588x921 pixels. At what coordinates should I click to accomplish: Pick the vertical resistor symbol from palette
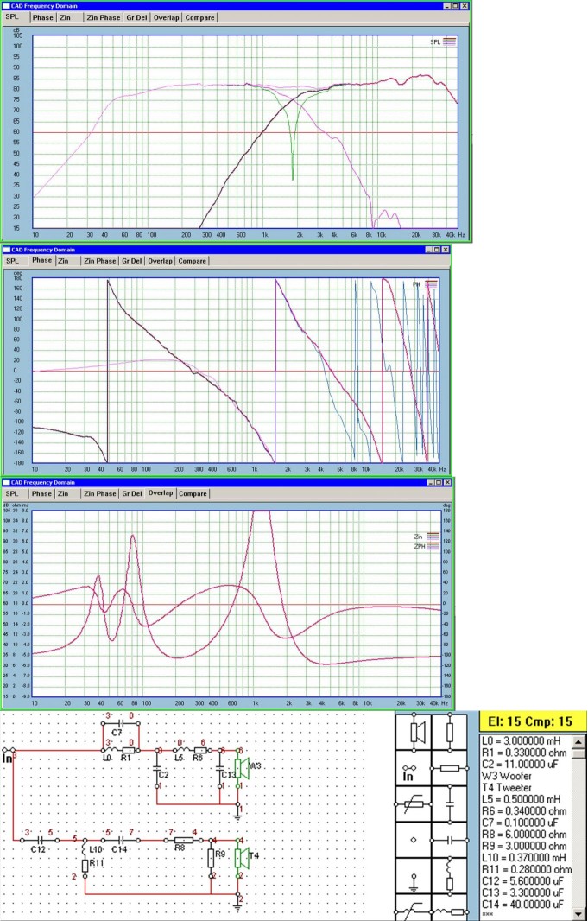tap(449, 733)
